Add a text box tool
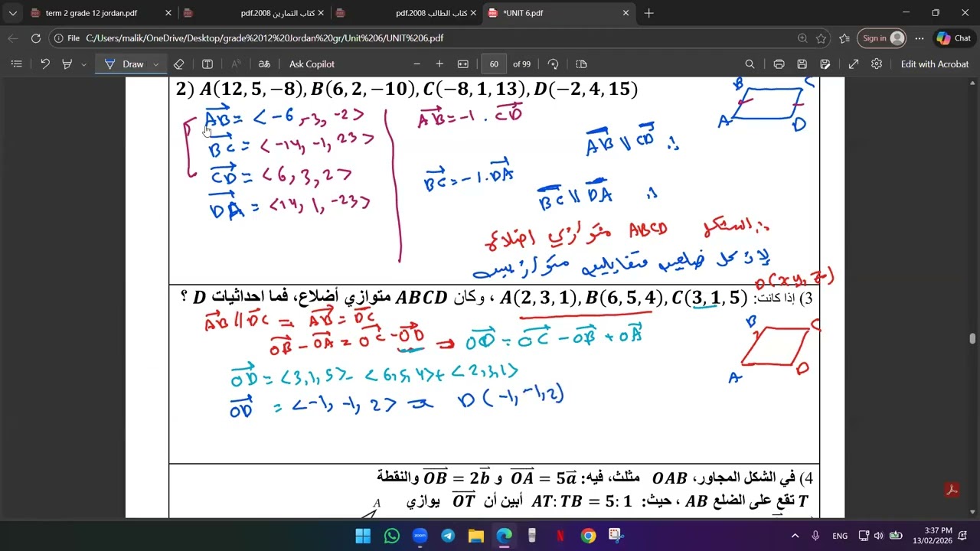The width and height of the screenshot is (980, 551). (x=207, y=64)
